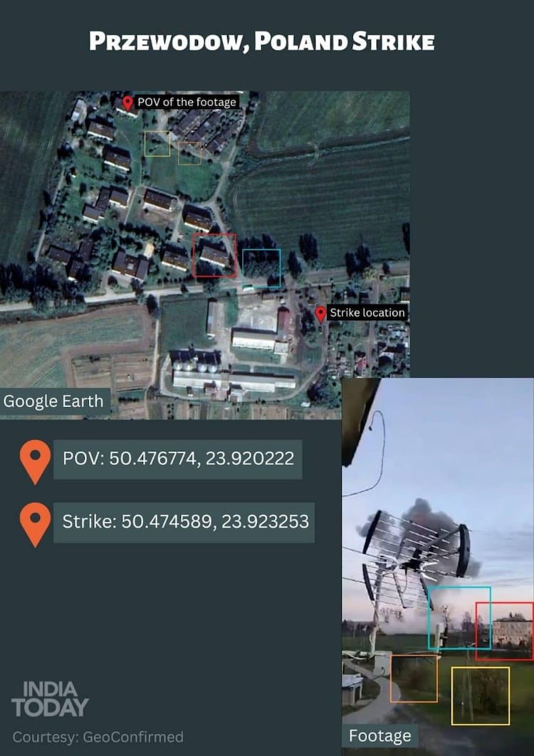Select the POV: 50.476774, 23.920222 coordinates box
This screenshot has height=756, width=534.
click(x=178, y=459)
